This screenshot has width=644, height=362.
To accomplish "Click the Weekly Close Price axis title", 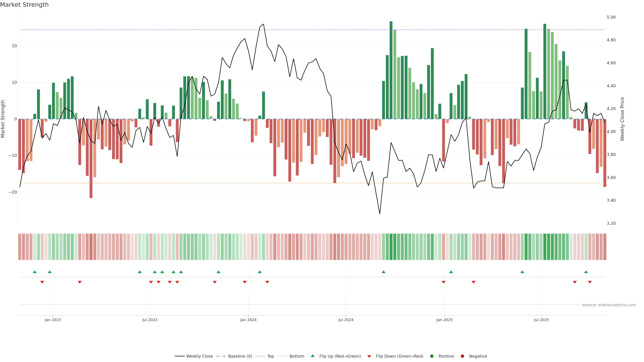I will (622, 119).
